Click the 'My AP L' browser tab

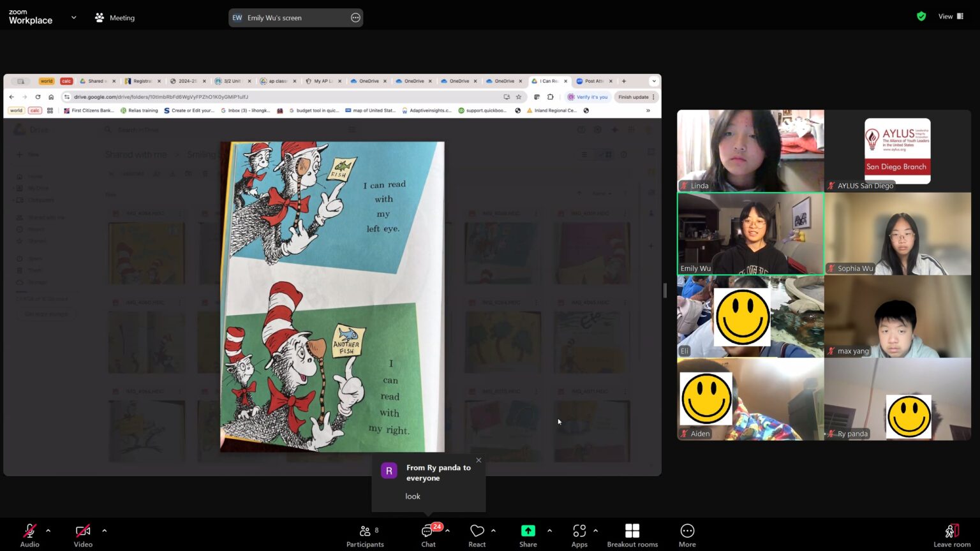tap(323, 81)
